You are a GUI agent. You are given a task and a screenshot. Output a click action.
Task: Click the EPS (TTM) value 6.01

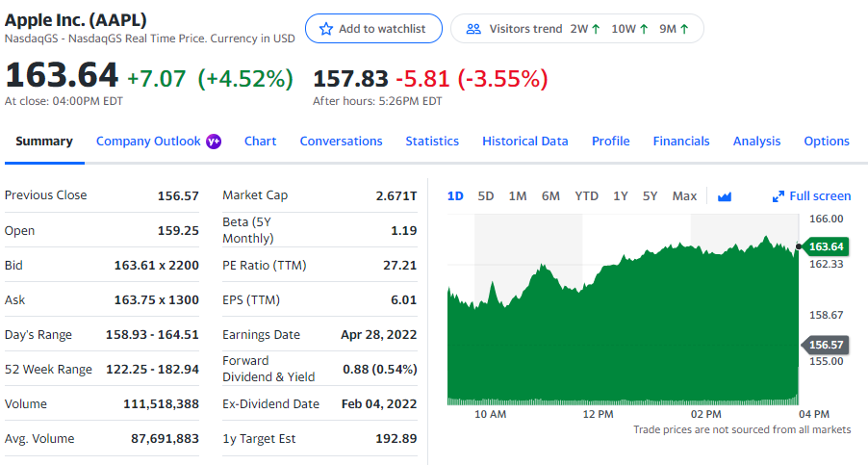(403, 300)
